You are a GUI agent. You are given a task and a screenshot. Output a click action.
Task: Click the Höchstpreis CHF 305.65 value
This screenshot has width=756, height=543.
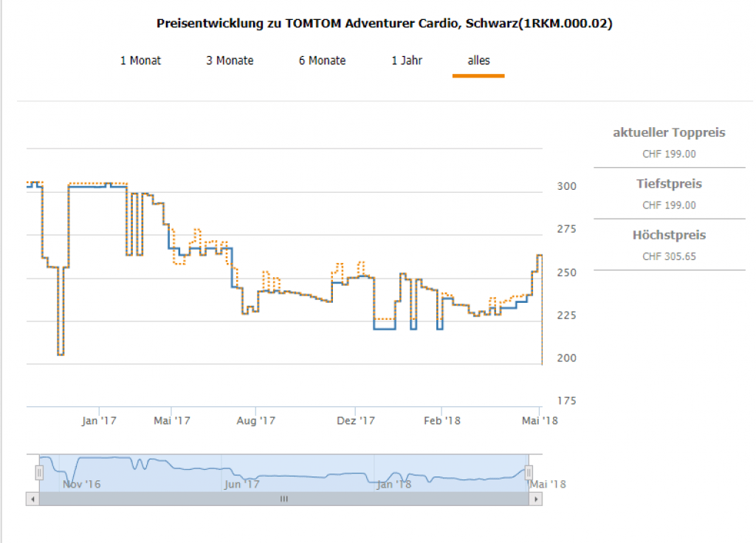coord(669,257)
